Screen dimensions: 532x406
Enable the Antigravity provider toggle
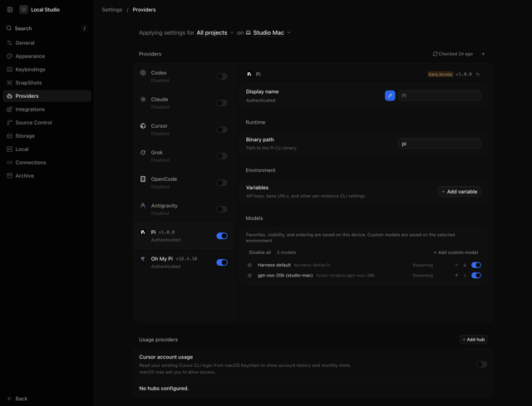[x=222, y=209]
